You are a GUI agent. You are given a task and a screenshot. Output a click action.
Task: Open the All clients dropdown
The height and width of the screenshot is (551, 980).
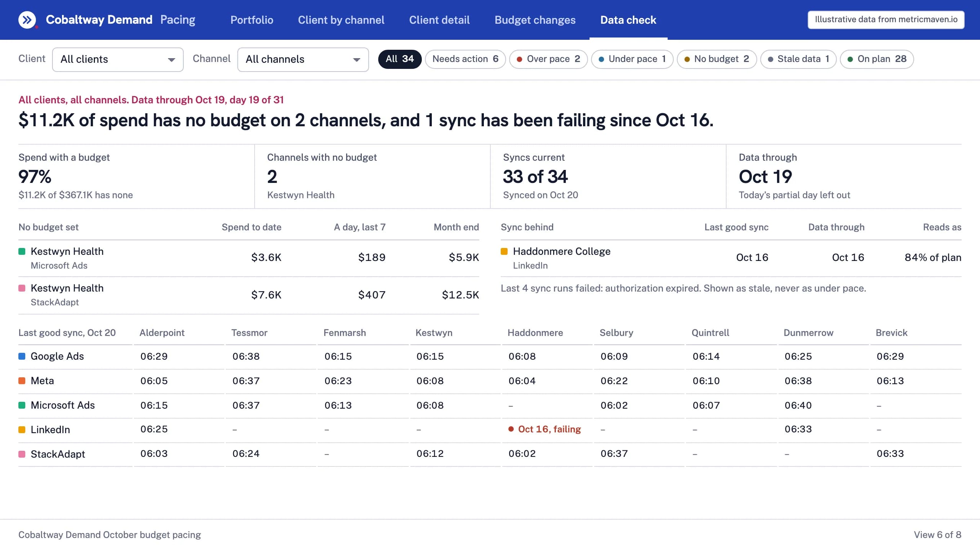click(118, 59)
